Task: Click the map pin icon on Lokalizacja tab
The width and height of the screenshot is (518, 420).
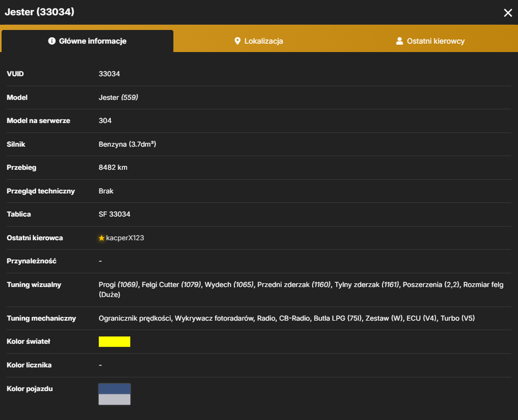Action: tap(237, 41)
